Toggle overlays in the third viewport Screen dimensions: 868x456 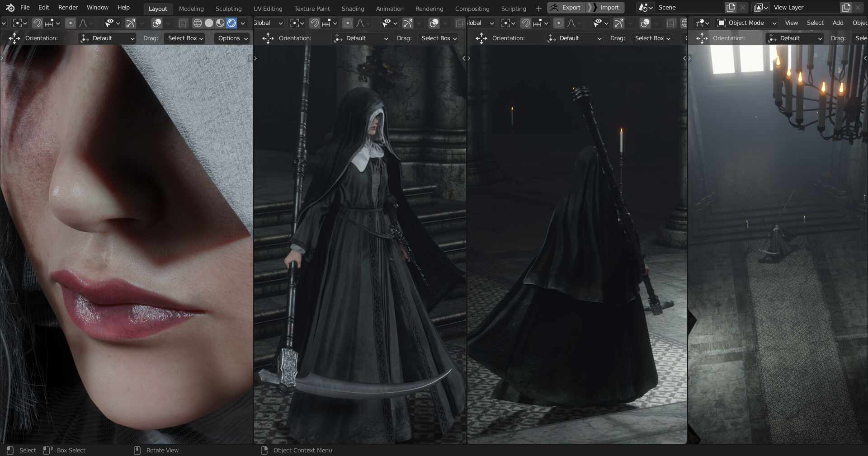pos(645,23)
